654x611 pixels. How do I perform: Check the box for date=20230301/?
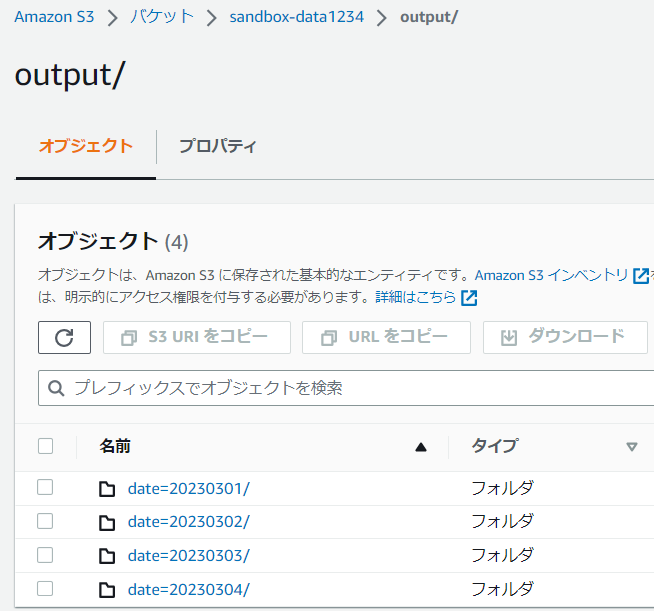[45, 487]
